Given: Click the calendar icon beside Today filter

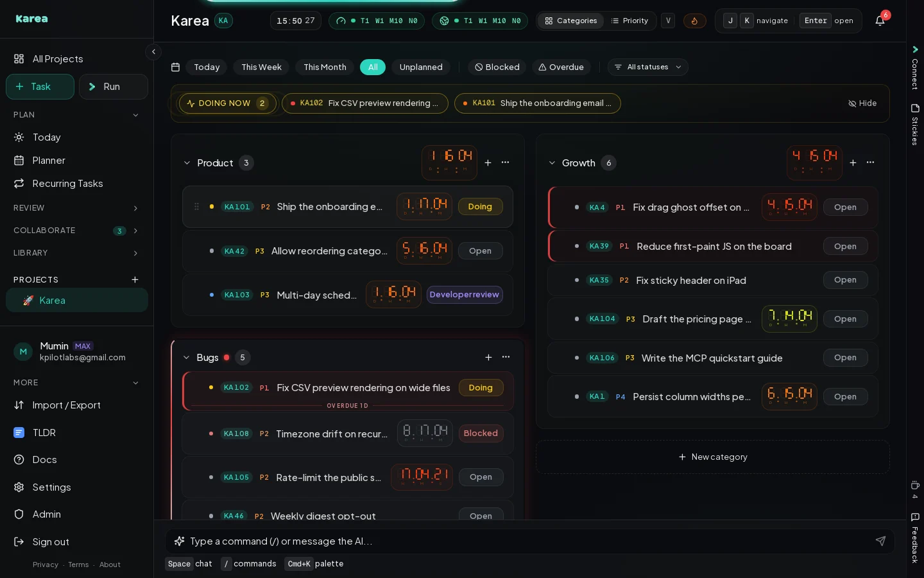Looking at the screenshot, I should coord(175,67).
